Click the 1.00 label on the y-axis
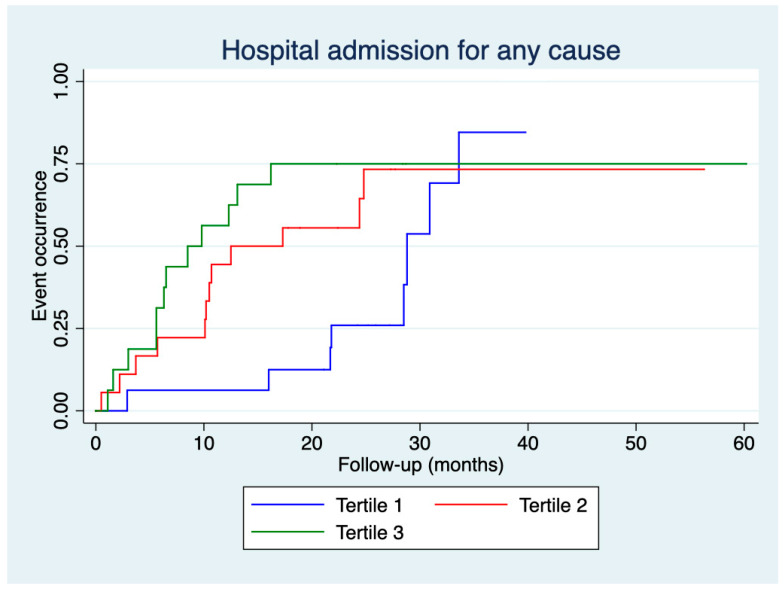 coord(60,81)
